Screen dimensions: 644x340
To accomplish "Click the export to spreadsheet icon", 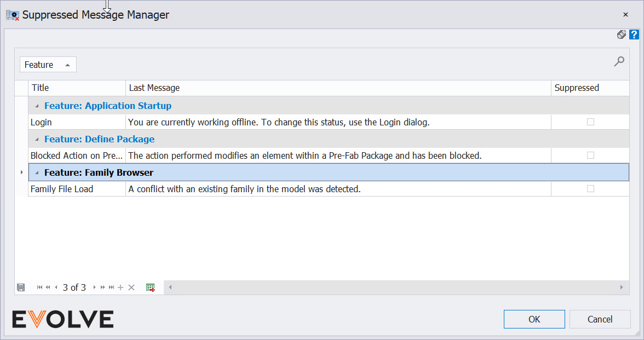I will (150, 287).
